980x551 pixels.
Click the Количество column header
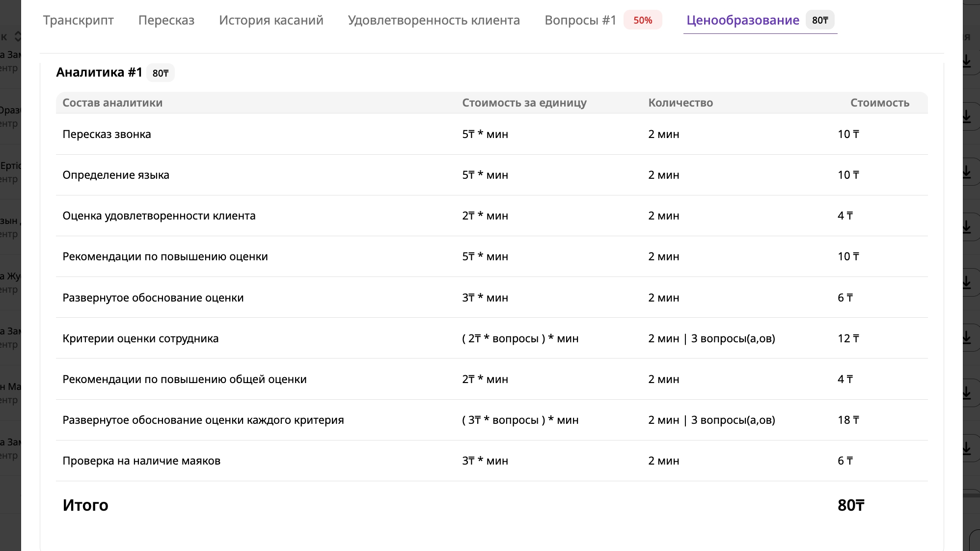(680, 103)
